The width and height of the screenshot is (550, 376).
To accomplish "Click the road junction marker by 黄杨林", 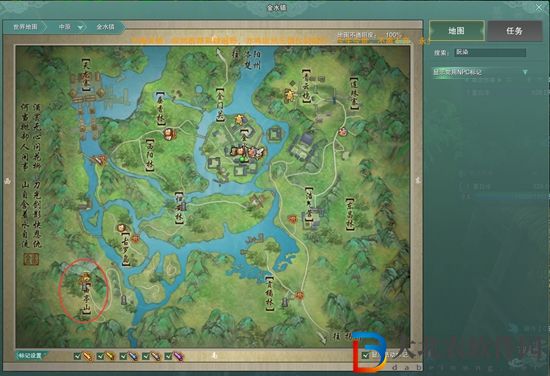I will pyautogui.click(x=299, y=295).
